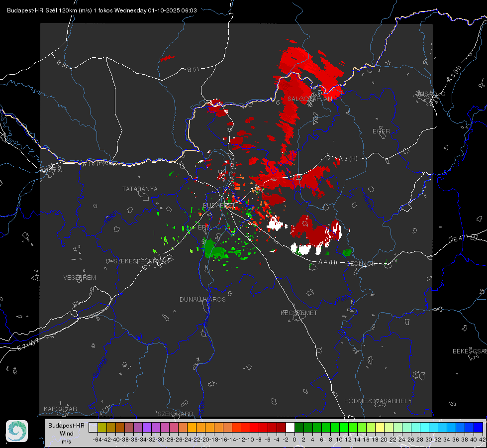Pick the olive swatch between -64 and -42
This screenshot has width=487, height=448.
(102, 427)
